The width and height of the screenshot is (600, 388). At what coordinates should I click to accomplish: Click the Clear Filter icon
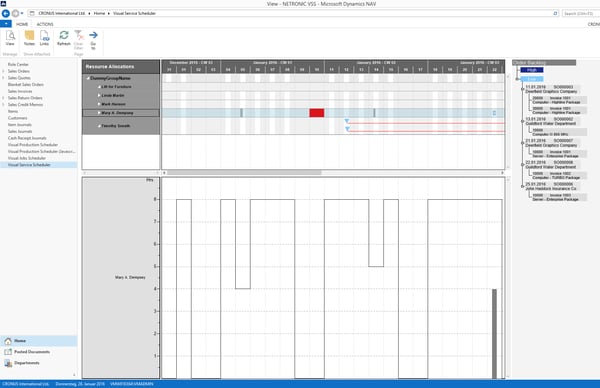[x=79, y=39]
